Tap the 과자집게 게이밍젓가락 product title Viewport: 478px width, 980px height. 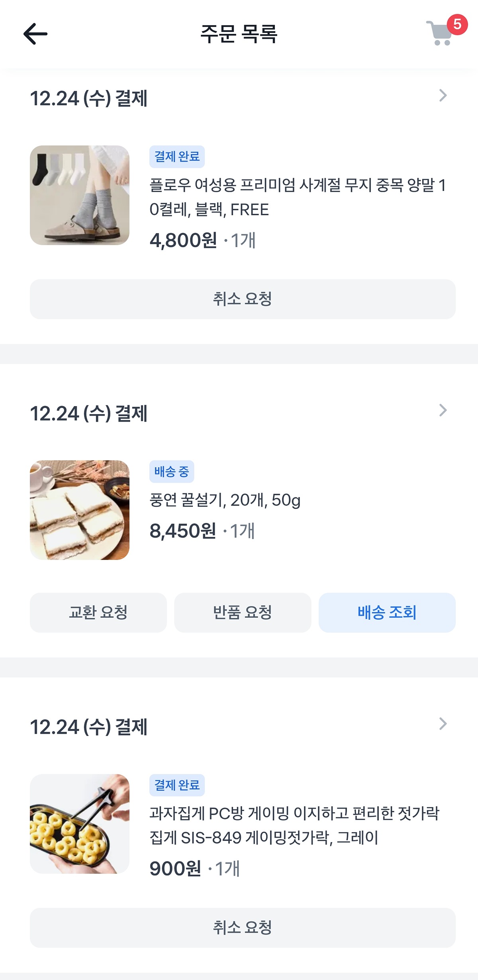[294, 825]
